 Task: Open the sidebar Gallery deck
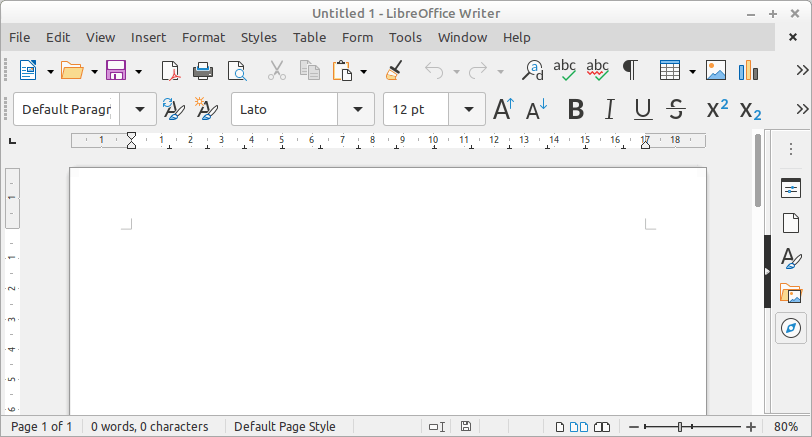(791, 293)
